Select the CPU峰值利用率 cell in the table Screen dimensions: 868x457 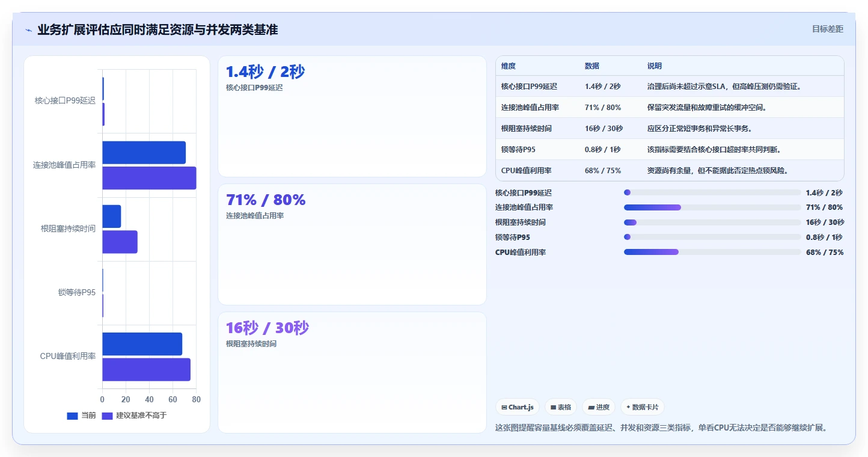tap(527, 170)
